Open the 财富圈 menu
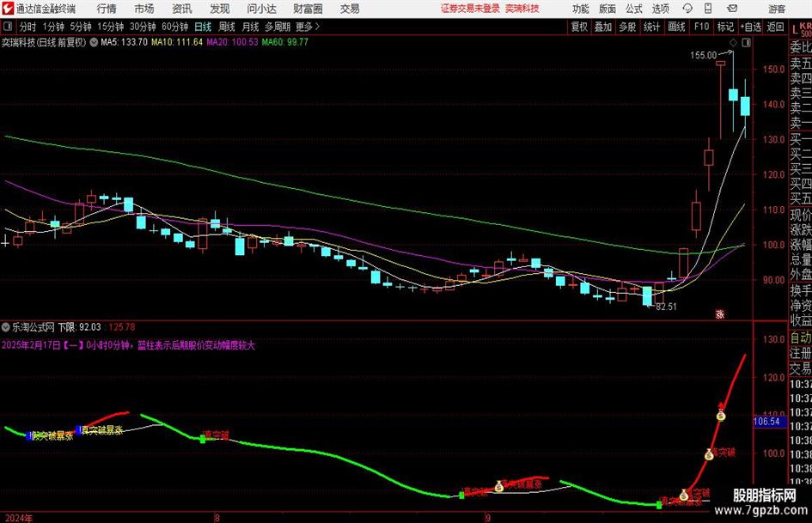 pos(308,9)
